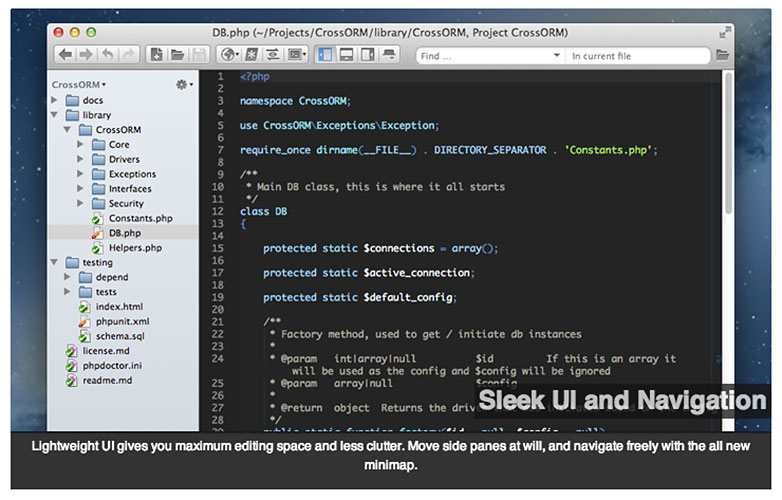Open Helpers.php from the file tree
782x500 pixels.
coord(135,248)
